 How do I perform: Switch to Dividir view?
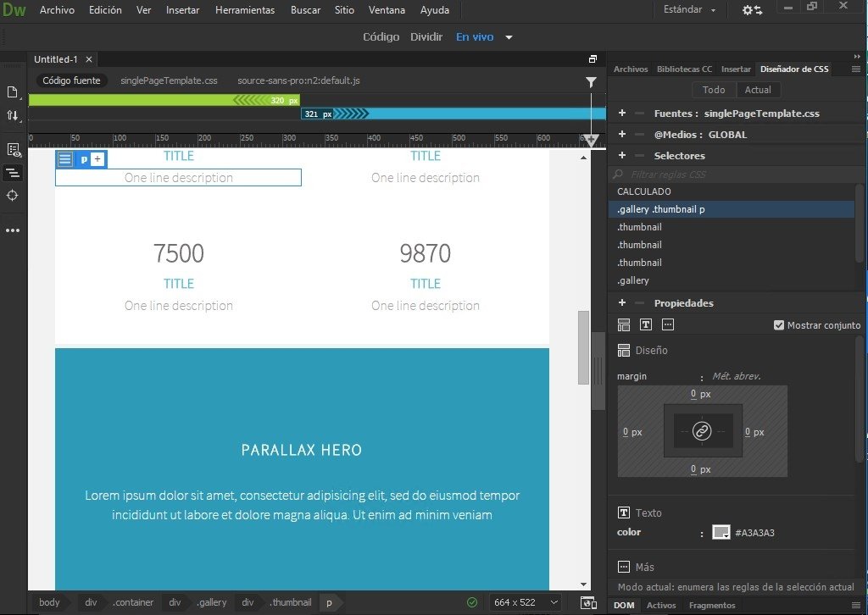click(x=426, y=37)
